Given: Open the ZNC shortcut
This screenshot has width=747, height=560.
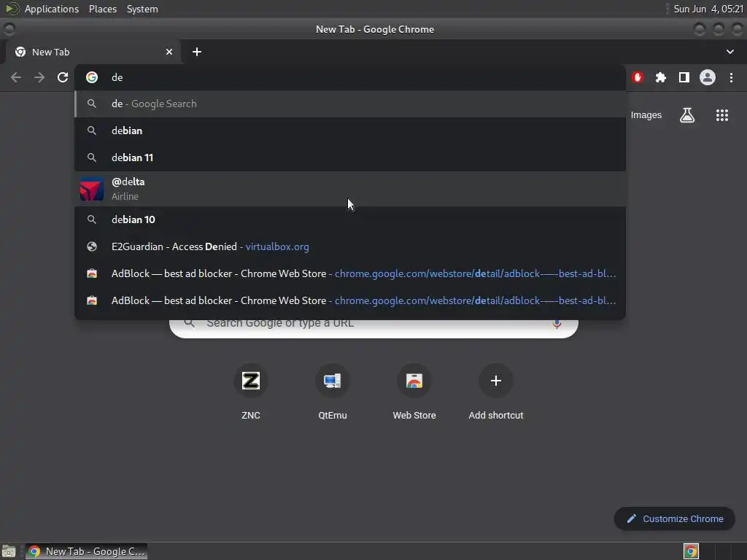Looking at the screenshot, I should click(251, 393).
